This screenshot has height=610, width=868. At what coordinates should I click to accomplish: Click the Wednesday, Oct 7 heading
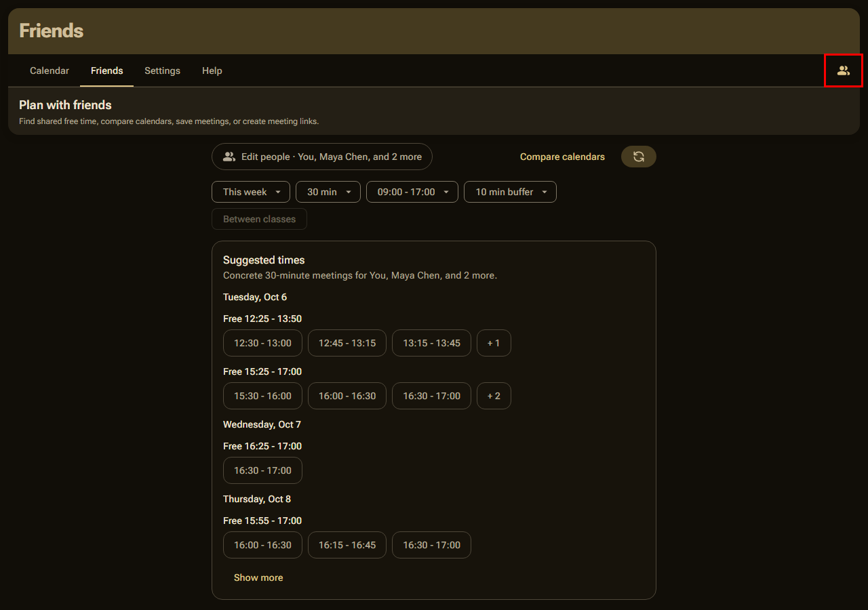pyautogui.click(x=262, y=424)
